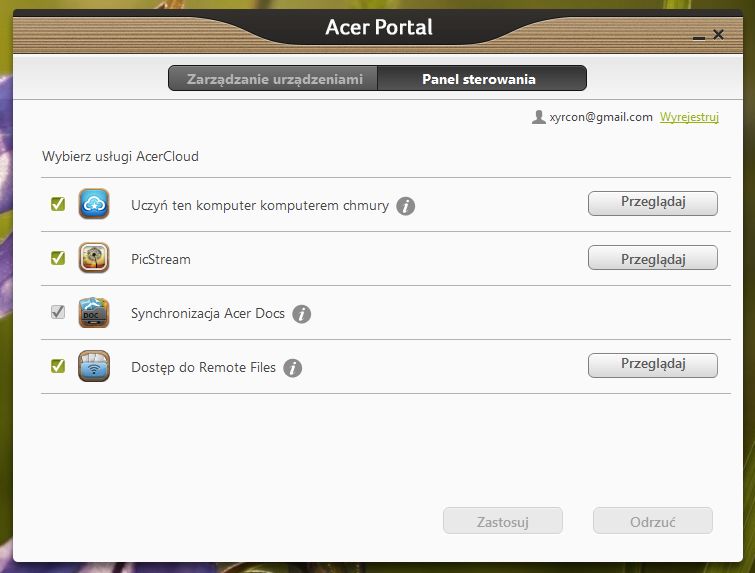Click the Zastosuj button
The height and width of the screenshot is (573, 755).
[x=503, y=521]
